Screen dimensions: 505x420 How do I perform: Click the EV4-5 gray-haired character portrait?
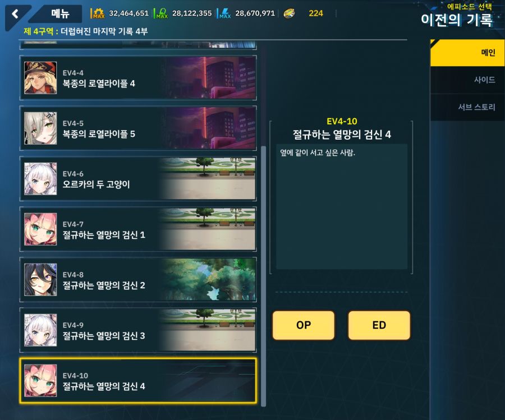[x=40, y=128]
